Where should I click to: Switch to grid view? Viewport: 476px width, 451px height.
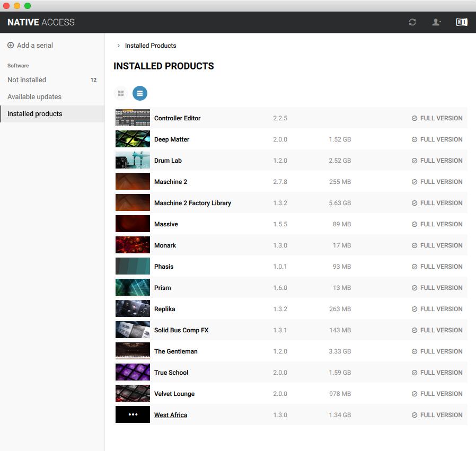coord(121,93)
